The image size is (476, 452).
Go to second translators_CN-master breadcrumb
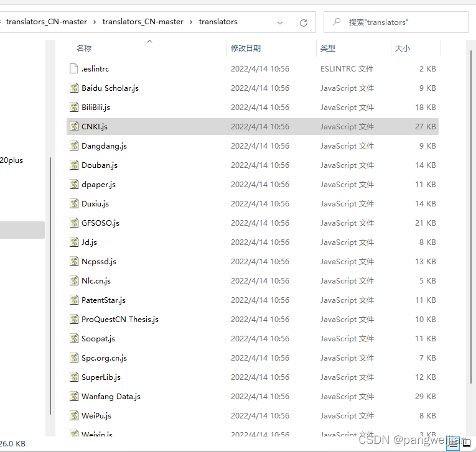pos(143,22)
